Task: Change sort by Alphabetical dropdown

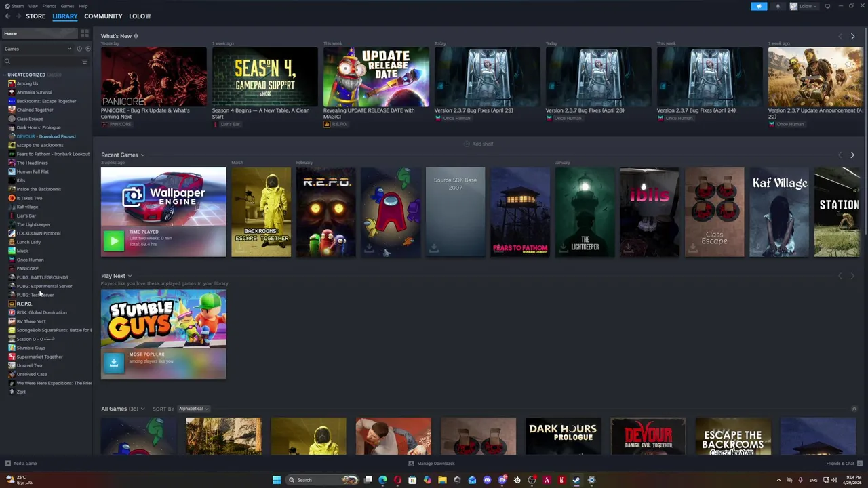Action: click(x=193, y=409)
